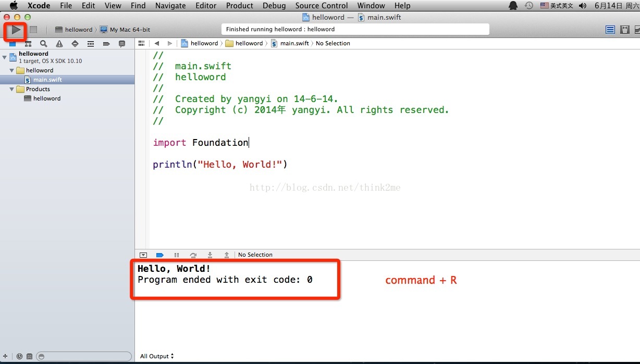Viewport: 640px width, 364px height.
Task: Click the import Foundation line
Action: (201, 143)
